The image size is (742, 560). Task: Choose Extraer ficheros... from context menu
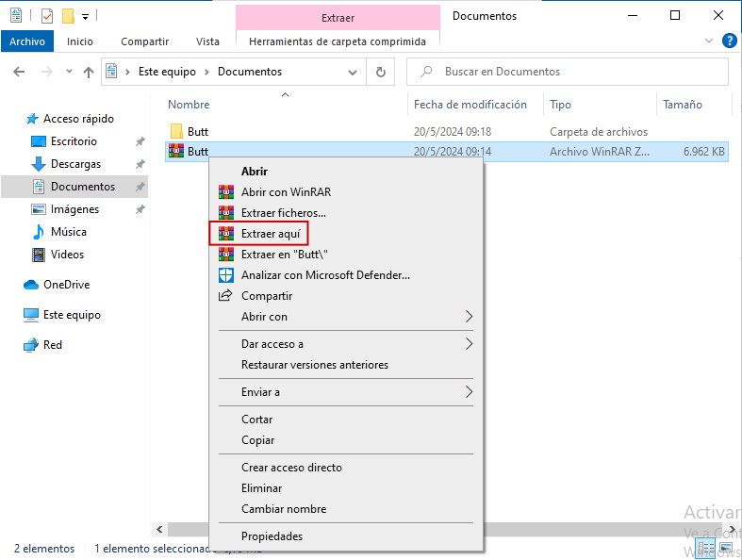[283, 213]
